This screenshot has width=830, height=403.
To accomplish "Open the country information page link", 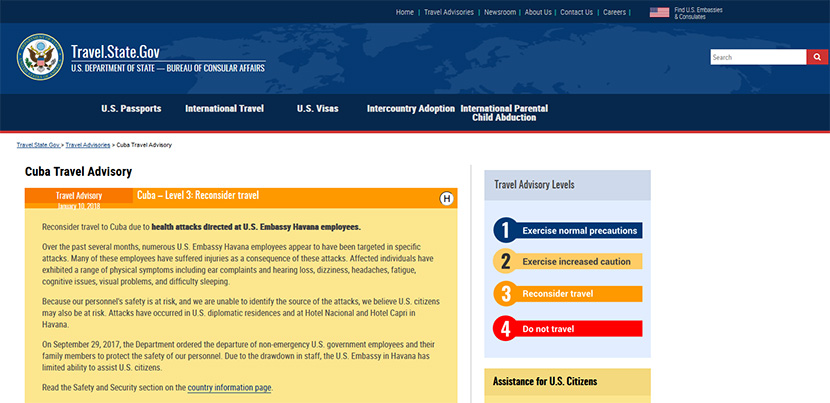I will 229,387.
